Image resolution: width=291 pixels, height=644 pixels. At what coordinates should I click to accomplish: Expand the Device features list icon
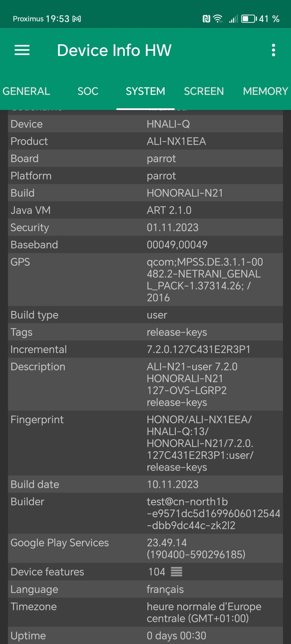pos(176,572)
